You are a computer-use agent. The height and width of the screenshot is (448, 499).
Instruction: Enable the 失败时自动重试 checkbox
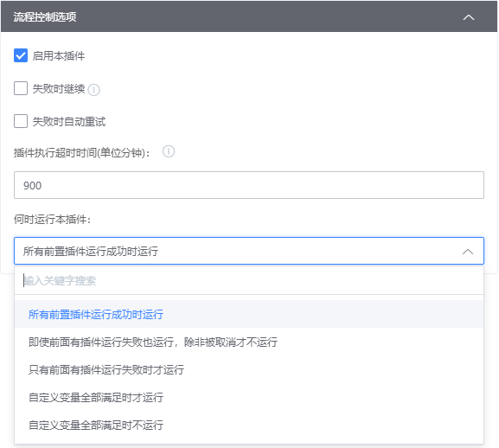21,121
